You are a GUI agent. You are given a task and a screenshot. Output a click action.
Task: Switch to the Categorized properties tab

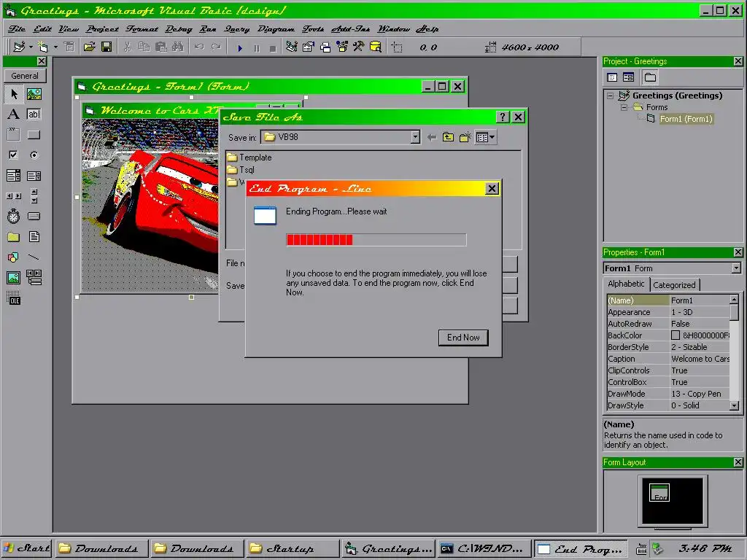pos(674,285)
